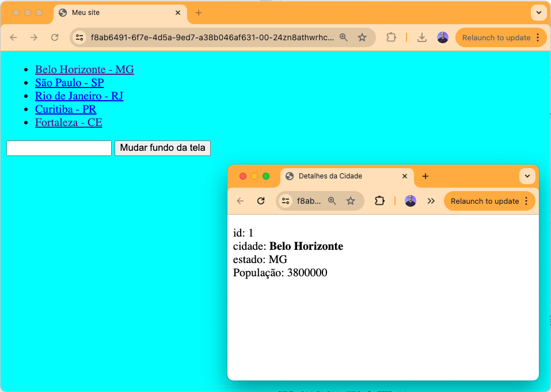Show hidden toolbar items double-chevron in popup

click(x=431, y=201)
